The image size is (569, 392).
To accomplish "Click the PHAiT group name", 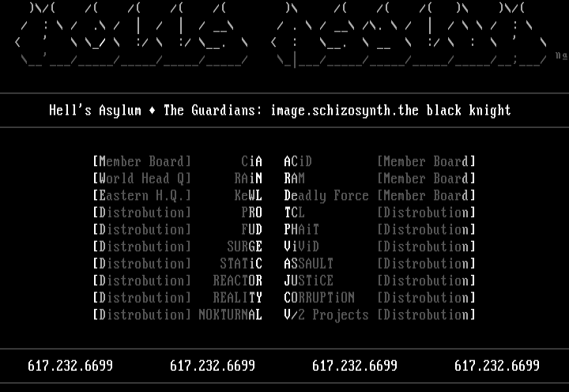I will (301, 230).
